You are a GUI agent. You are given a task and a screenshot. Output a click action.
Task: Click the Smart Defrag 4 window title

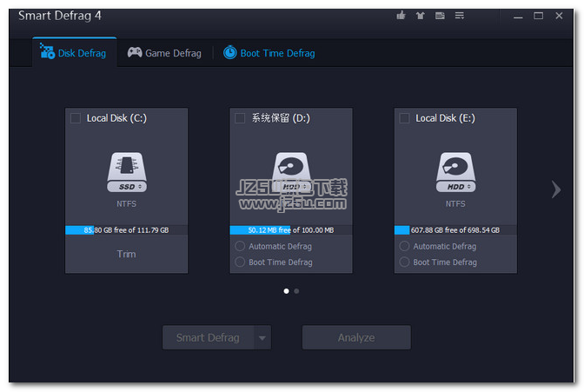[x=60, y=16]
